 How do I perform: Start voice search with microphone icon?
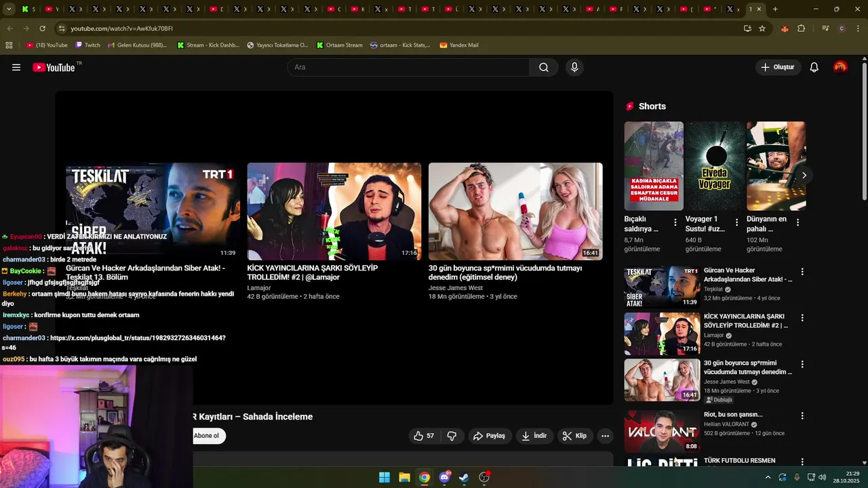(x=574, y=67)
